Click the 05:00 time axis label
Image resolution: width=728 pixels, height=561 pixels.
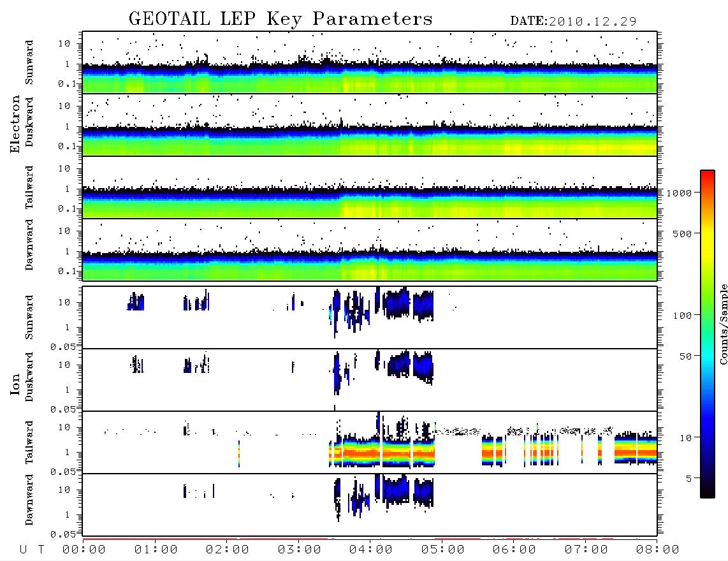443,550
